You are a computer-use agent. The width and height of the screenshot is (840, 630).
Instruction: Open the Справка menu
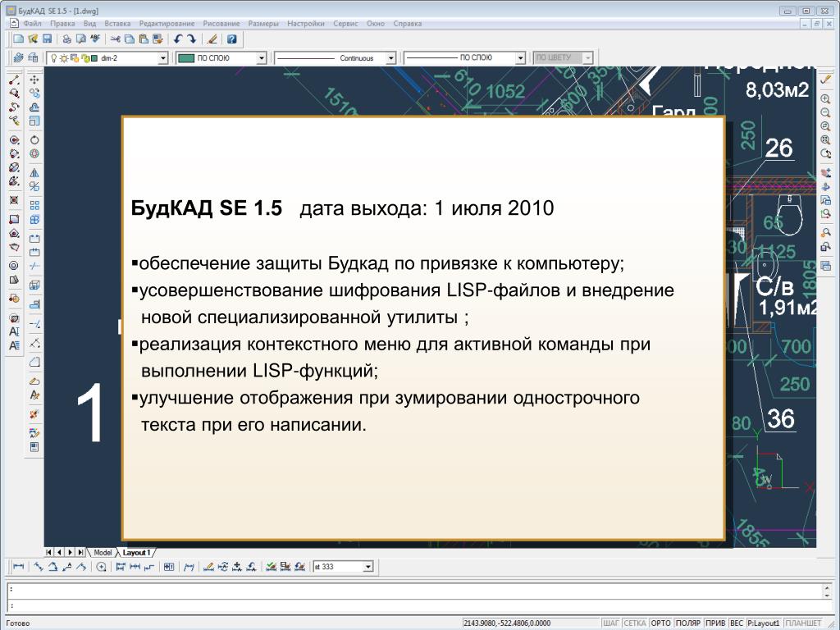[407, 24]
